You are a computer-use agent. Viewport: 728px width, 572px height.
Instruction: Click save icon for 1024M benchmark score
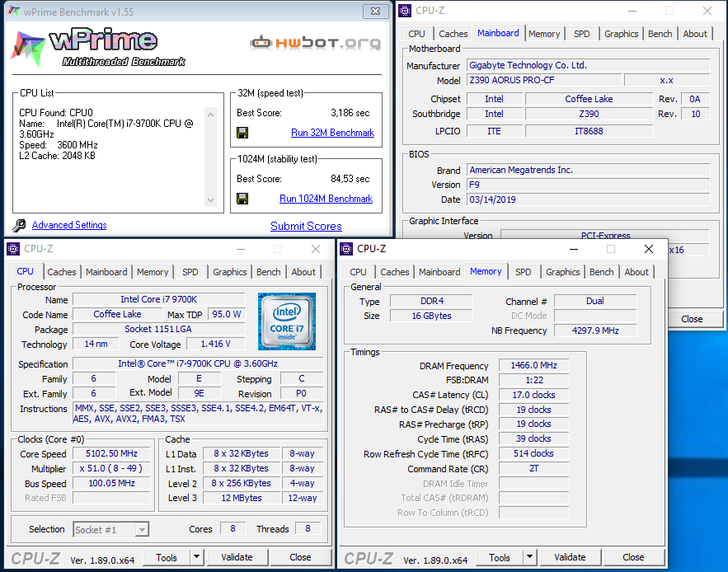tap(242, 199)
